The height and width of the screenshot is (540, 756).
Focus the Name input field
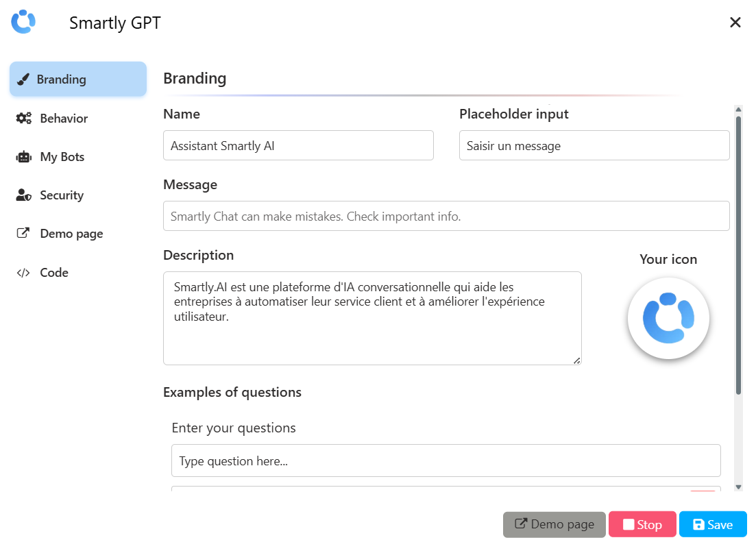[x=298, y=145]
